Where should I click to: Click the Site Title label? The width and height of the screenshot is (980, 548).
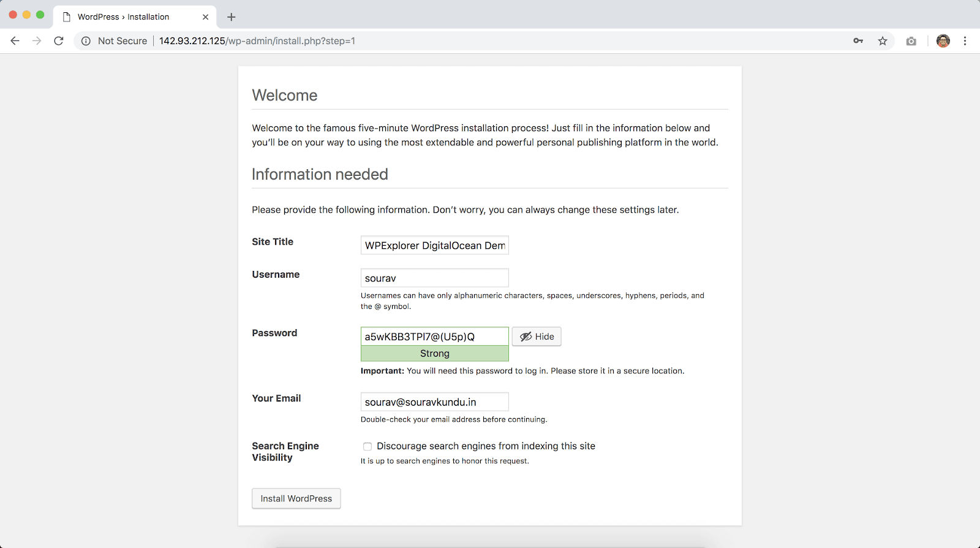click(273, 242)
